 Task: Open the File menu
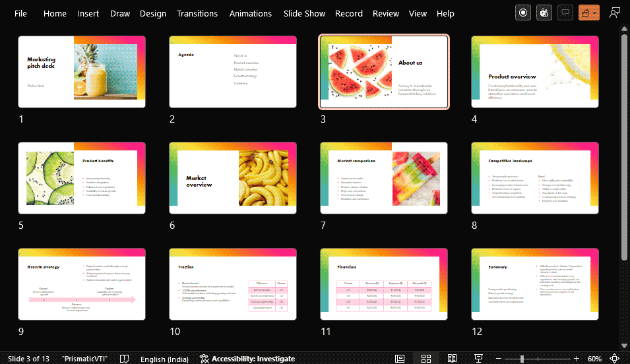pos(20,13)
